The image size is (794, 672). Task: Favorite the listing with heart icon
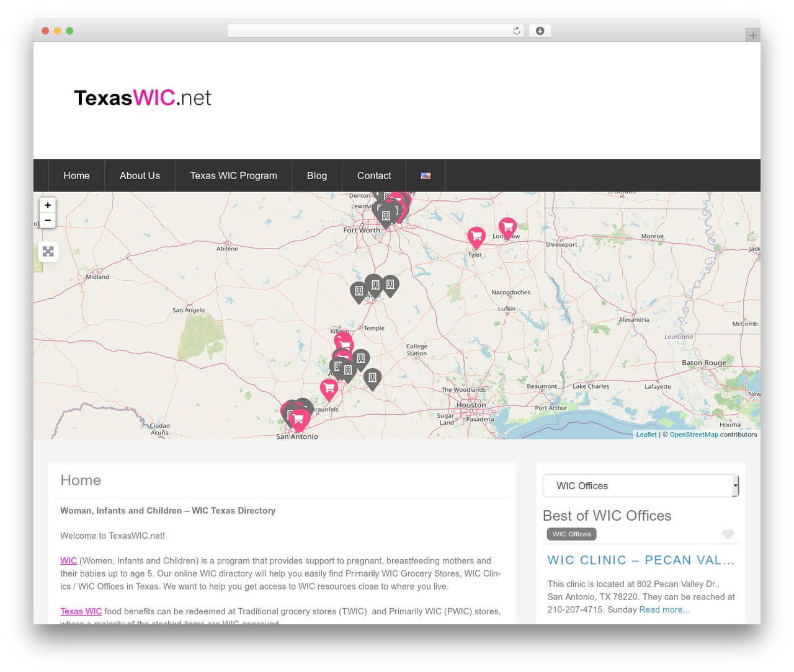pos(728,534)
